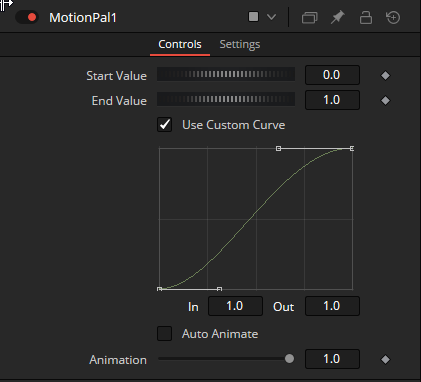Toggle the MotionPal1 node enable switch
421x382 pixels.
tap(27, 17)
